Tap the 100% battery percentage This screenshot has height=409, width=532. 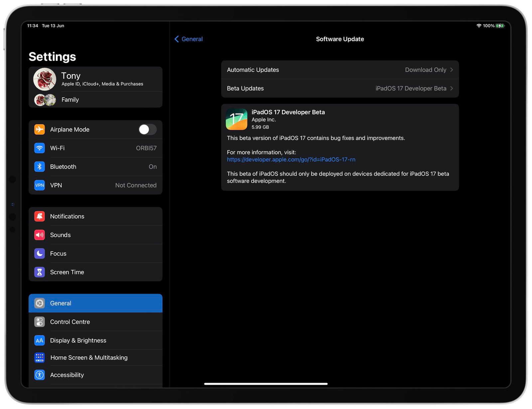(x=489, y=26)
